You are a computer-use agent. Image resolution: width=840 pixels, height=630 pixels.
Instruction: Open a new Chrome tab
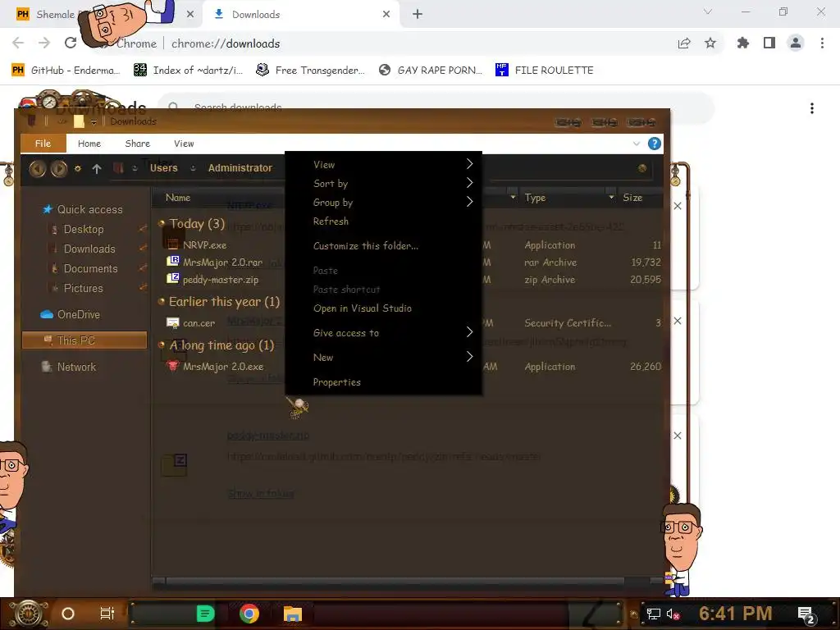pos(418,14)
